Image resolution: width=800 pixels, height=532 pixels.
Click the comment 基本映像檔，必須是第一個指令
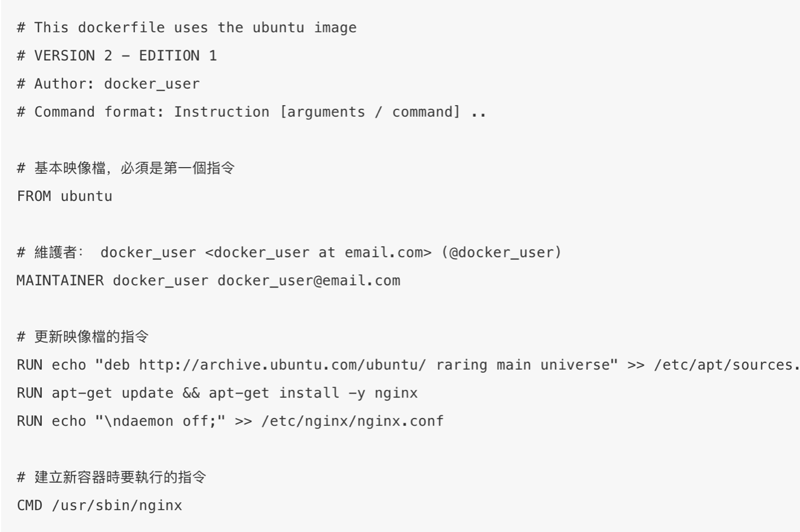(x=126, y=168)
